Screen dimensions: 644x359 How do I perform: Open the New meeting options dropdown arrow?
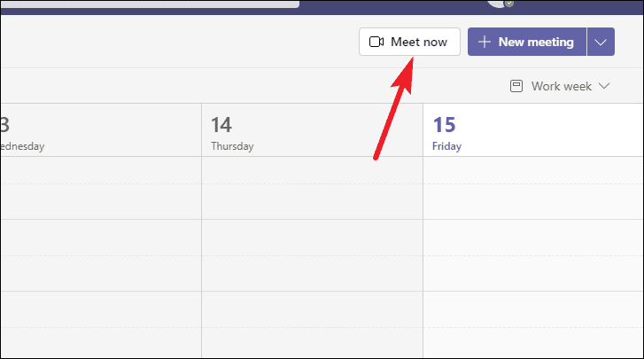pyautogui.click(x=601, y=42)
